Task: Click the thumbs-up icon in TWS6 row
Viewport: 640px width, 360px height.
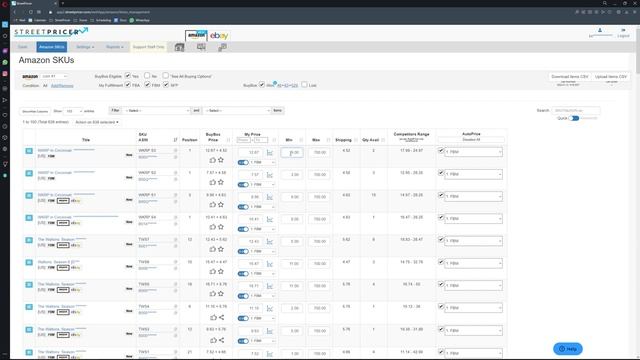Action: pyautogui.click(x=213, y=271)
